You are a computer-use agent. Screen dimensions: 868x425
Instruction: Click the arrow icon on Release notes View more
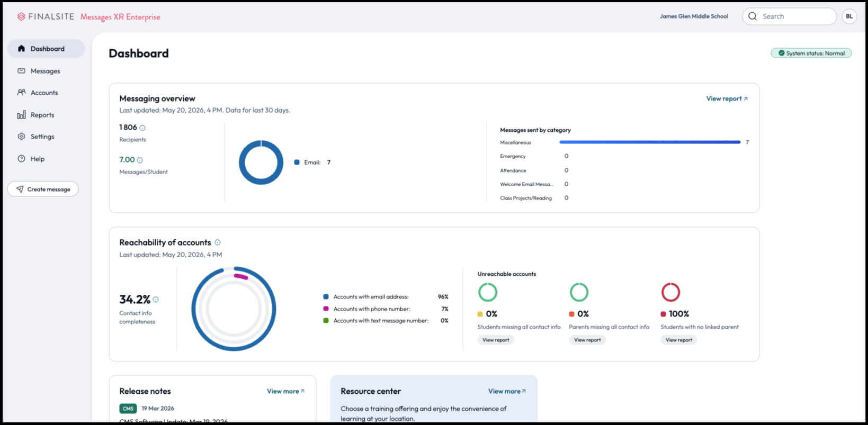pos(302,391)
